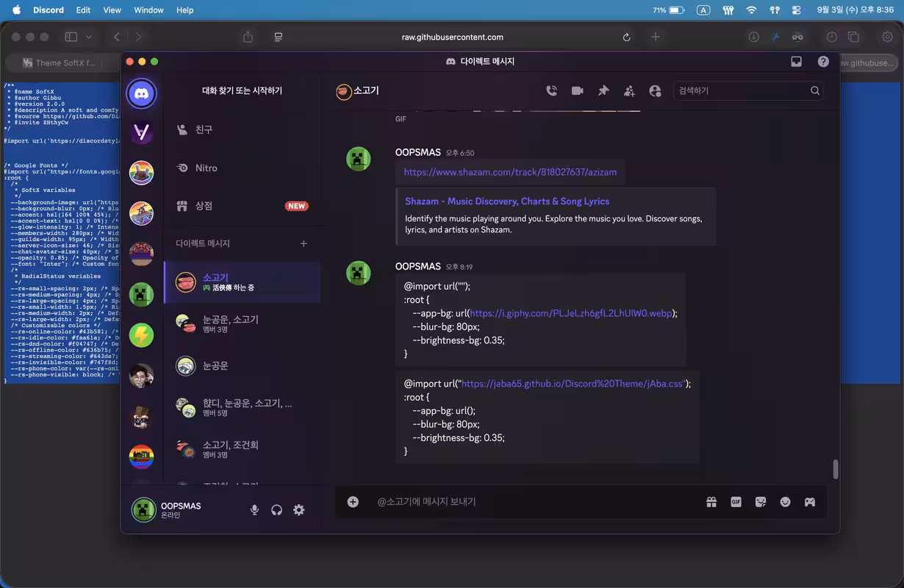Open Safari downloads icon

point(753,37)
